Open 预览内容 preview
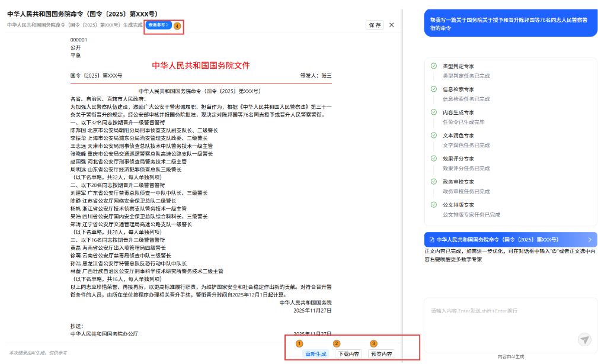The height and width of the screenshot is (364, 598). (381, 354)
